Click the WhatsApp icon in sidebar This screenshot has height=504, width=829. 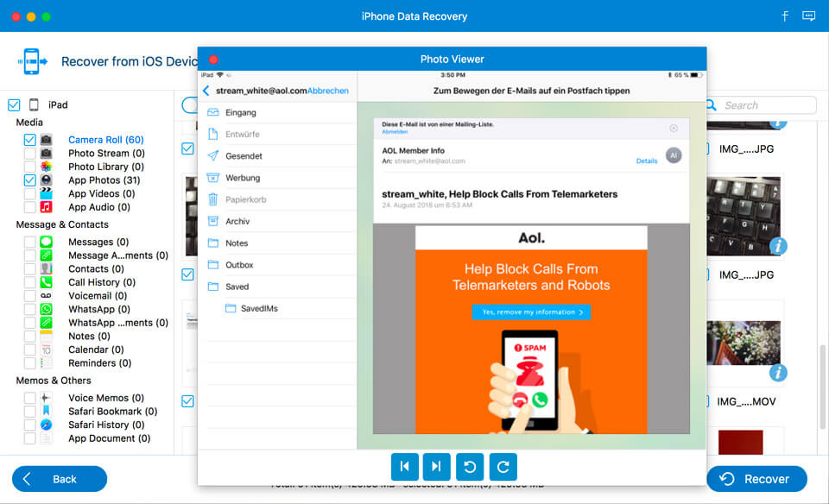click(x=47, y=309)
